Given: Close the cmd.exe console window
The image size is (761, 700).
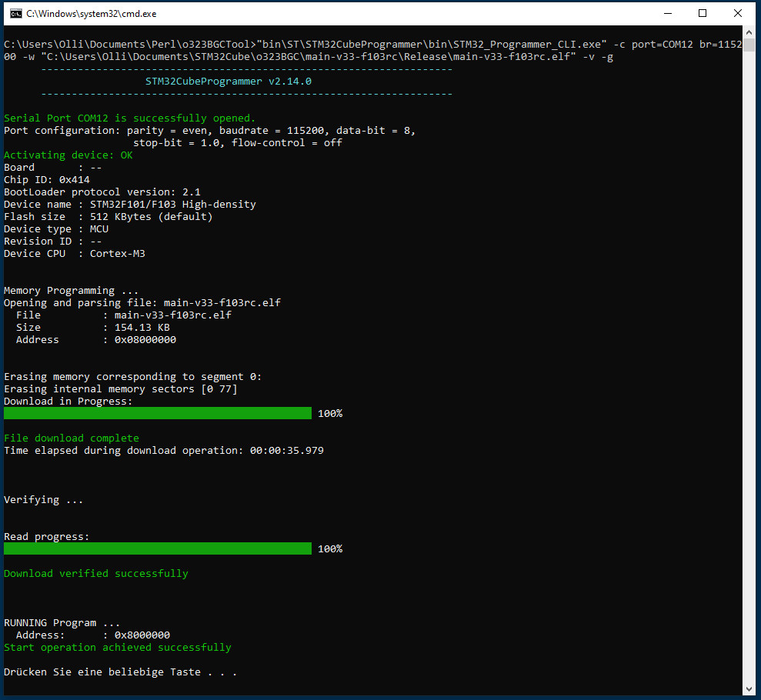Looking at the screenshot, I should [x=738, y=13].
